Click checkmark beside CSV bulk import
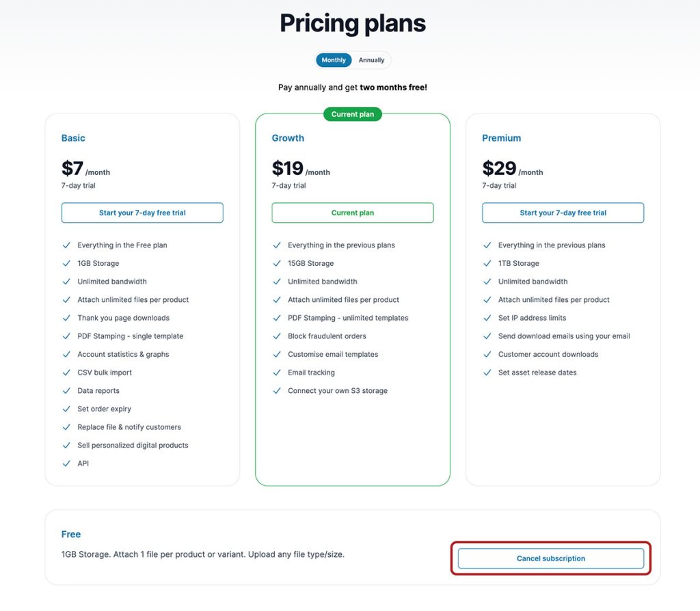The width and height of the screenshot is (700, 611). click(66, 372)
